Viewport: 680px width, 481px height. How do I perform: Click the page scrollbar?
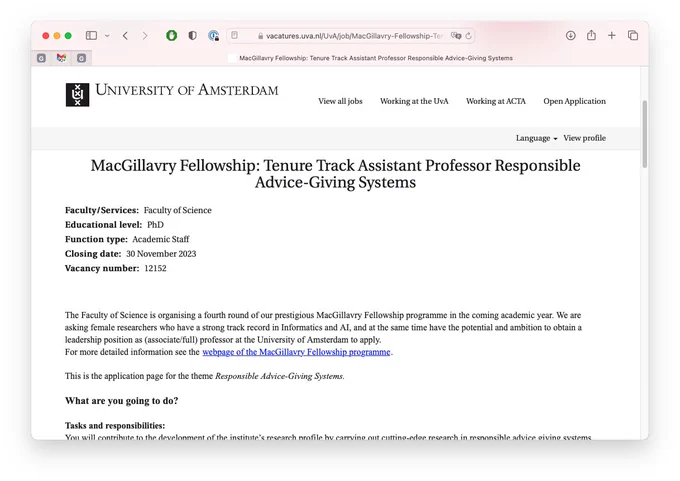click(645, 134)
